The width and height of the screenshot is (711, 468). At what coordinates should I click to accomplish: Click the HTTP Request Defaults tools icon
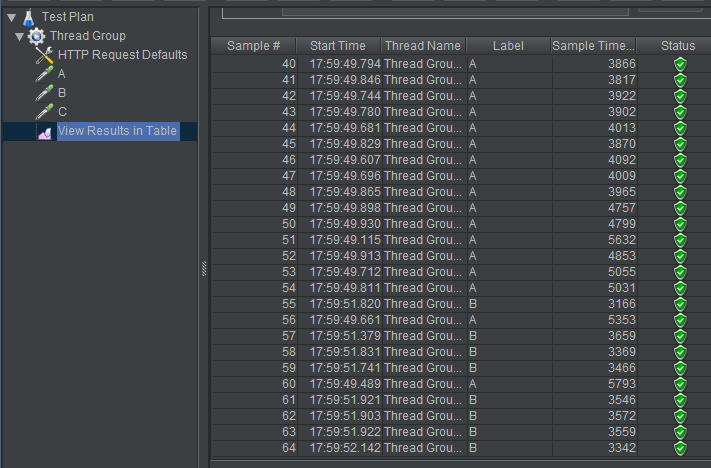[x=44, y=55]
